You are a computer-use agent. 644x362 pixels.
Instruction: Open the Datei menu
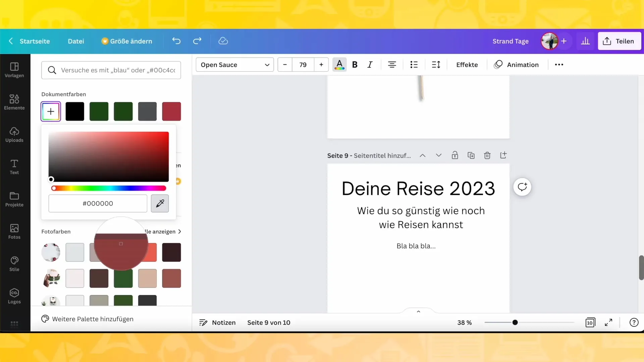coord(76,41)
